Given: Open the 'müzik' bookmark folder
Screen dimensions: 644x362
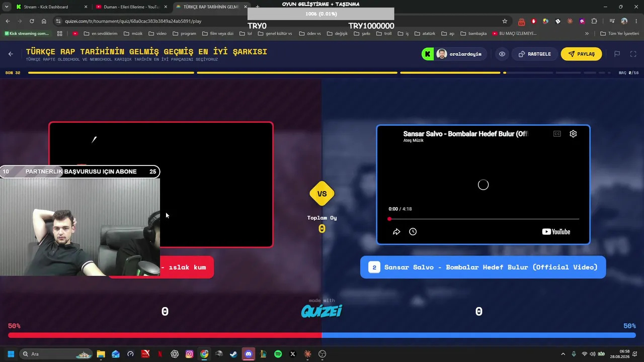Looking at the screenshot, I should pyautogui.click(x=133, y=34).
